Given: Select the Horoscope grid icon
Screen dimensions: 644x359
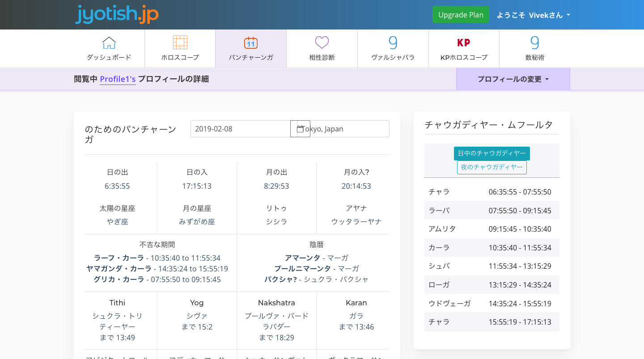Looking at the screenshot, I should 180,42.
